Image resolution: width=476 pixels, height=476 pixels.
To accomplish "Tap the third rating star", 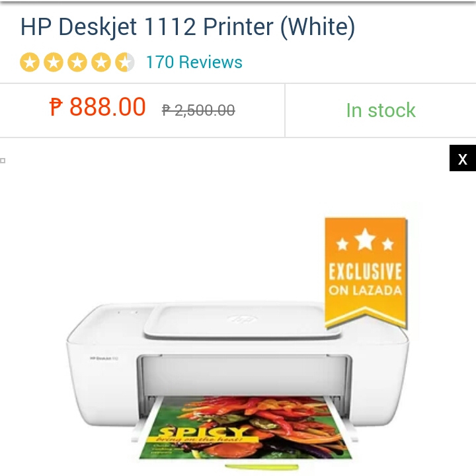I will click(77, 62).
